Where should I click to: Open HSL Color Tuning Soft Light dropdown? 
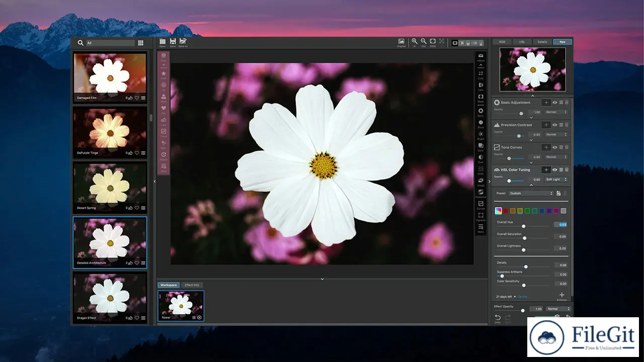click(x=556, y=179)
